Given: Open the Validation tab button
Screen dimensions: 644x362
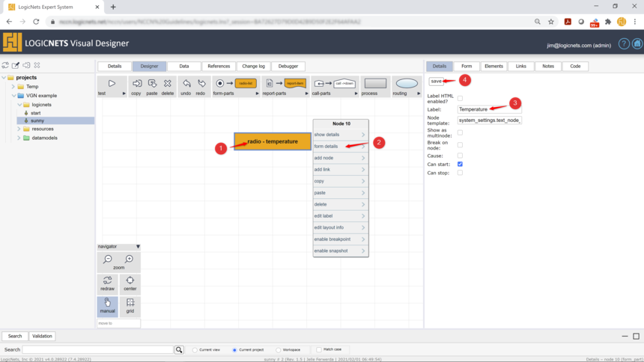Looking at the screenshot, I should pyautogui.click(x=42, y=337).
